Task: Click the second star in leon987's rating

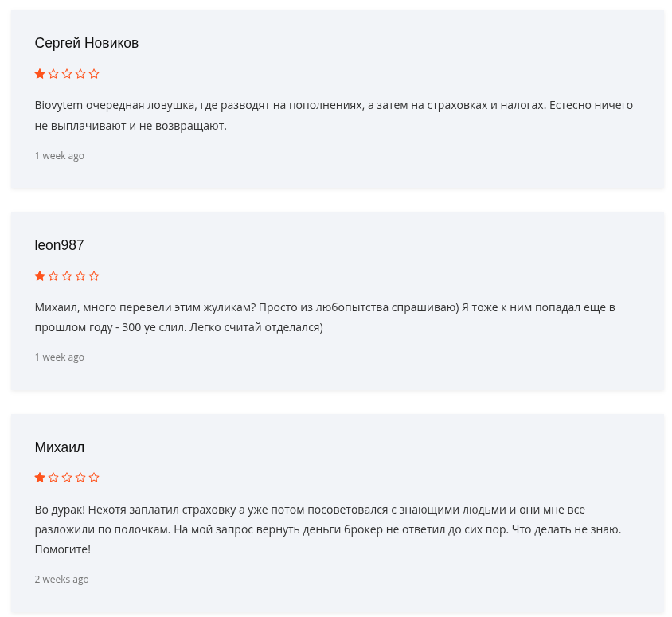Action: point(53,276)
